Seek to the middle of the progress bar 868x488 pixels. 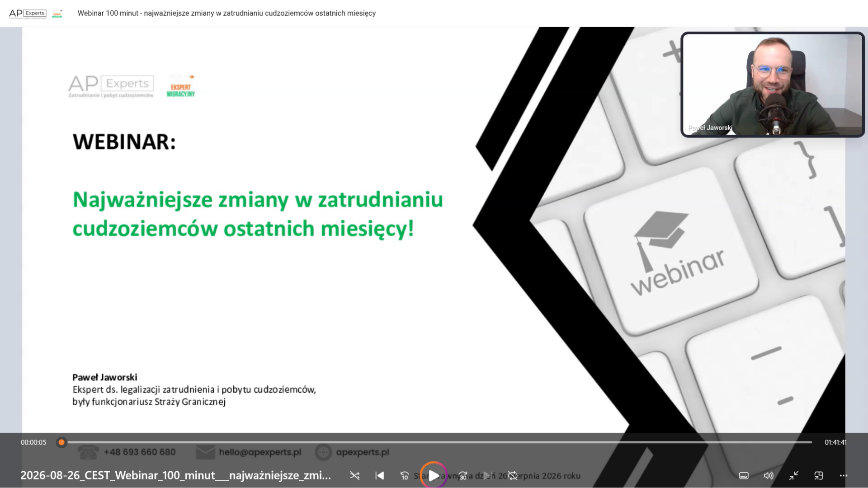click(x=437, y=442)
